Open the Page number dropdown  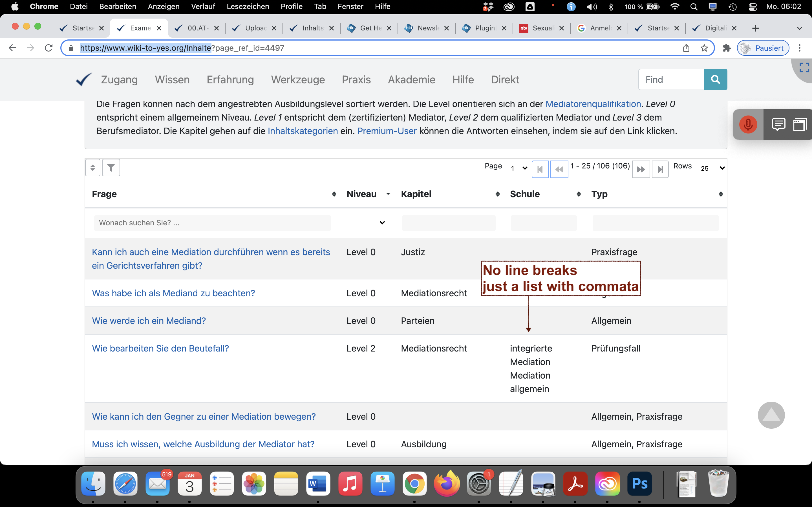pos(519,168)
